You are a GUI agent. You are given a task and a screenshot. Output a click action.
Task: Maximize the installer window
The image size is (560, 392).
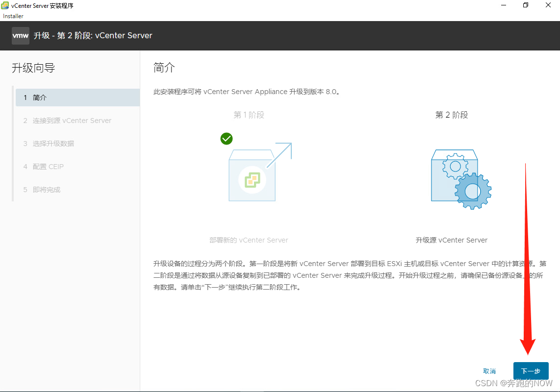[x=526, y=5]
